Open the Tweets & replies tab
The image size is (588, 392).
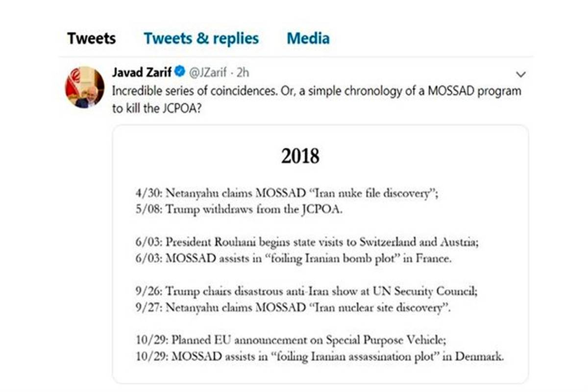point(201,39)
